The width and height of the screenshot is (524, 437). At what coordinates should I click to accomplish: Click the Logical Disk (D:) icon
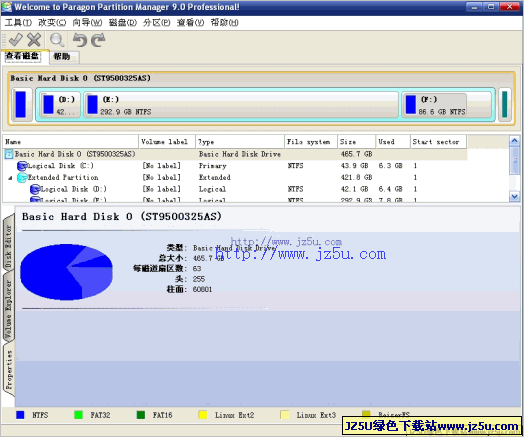35,189
